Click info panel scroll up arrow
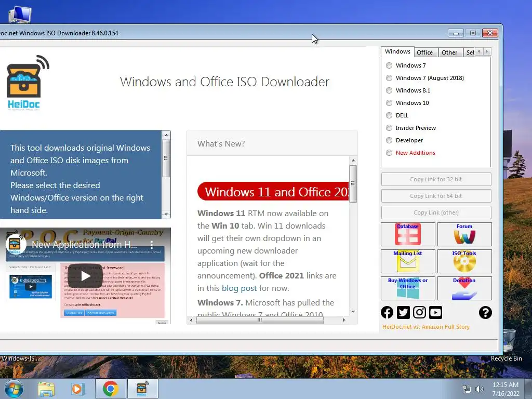532x399 pixels. pyautogui.click(x=166, y=135)
